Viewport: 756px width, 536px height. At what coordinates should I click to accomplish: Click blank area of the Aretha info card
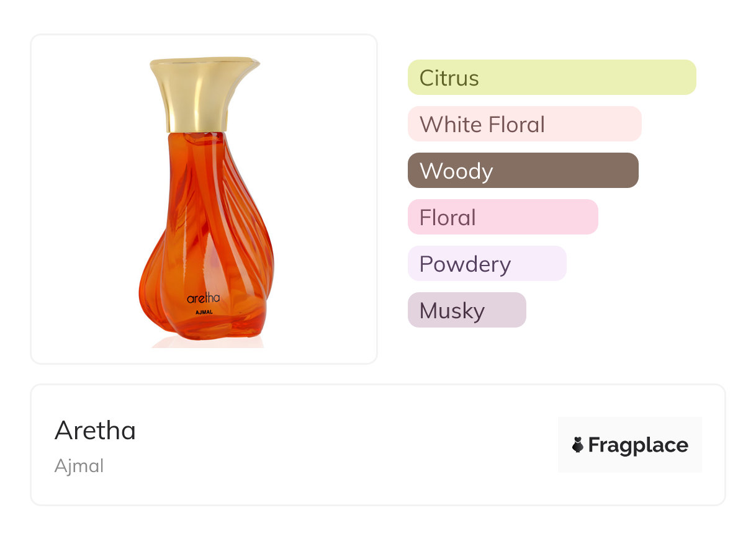348,447
